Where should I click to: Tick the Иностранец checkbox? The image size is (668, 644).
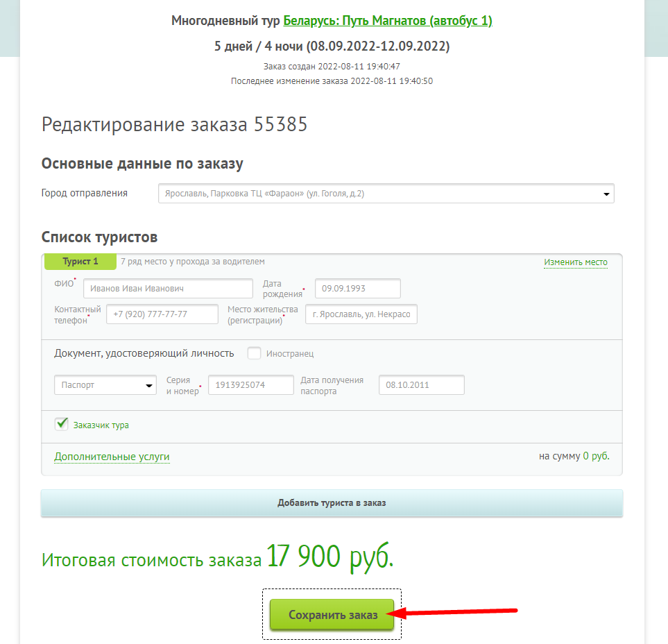point(255,353)
